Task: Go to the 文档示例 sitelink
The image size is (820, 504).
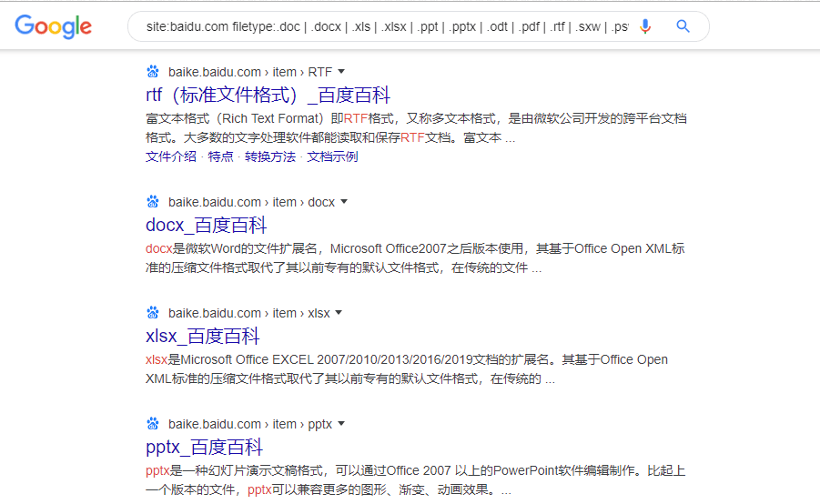Action: pos(332,156)
